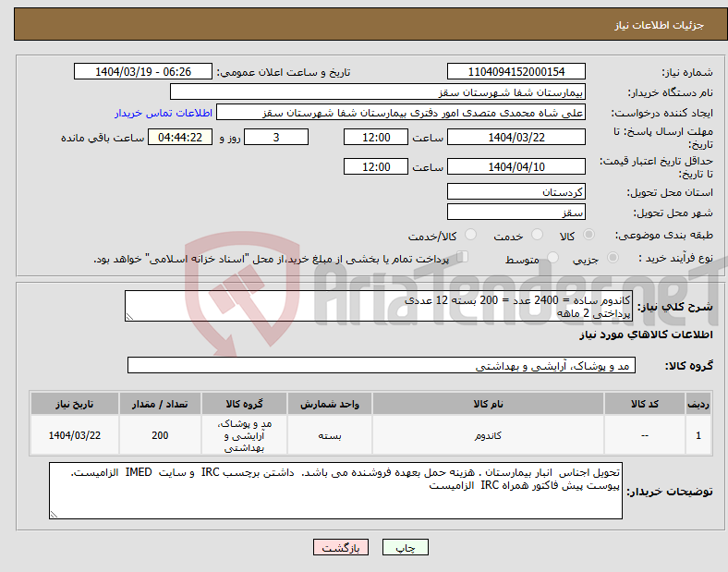
Task: Click the ساعت باقی مانده label
Action: [x=103, y=138]
